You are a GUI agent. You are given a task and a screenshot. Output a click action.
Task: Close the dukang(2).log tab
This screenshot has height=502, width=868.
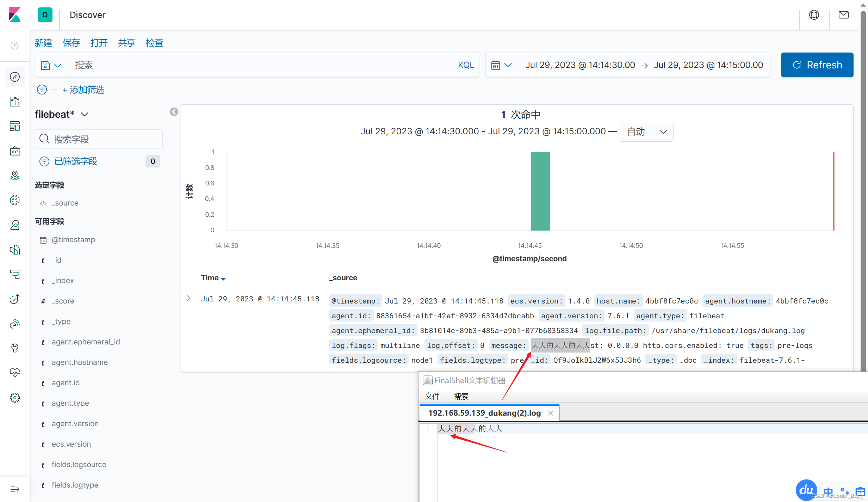point(551,413)
